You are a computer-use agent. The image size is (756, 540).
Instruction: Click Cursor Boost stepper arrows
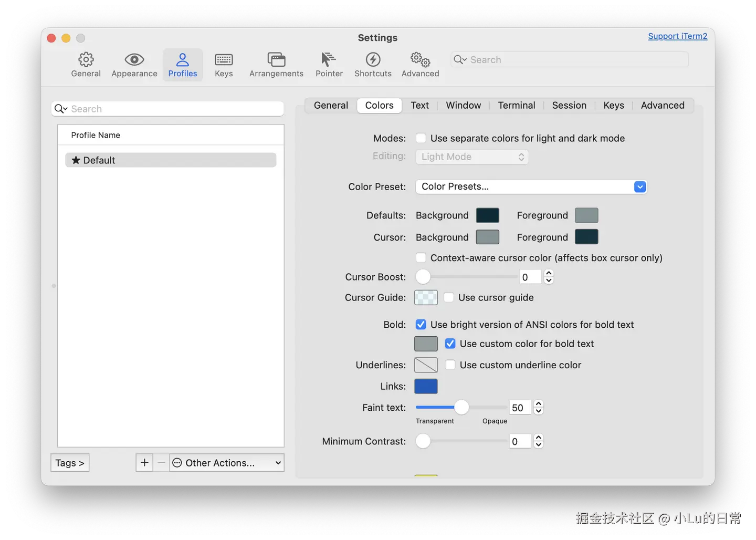[549, 277]
